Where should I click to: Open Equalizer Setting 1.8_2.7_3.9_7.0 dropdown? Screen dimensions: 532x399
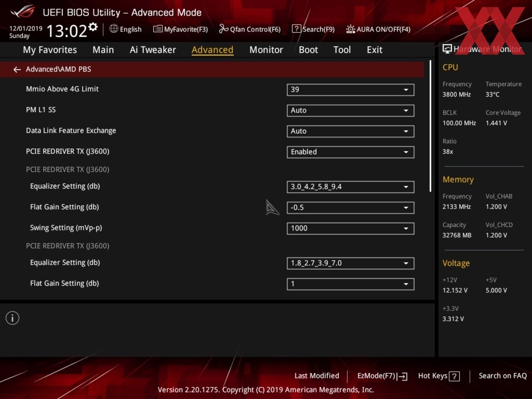tap(350, 263)
